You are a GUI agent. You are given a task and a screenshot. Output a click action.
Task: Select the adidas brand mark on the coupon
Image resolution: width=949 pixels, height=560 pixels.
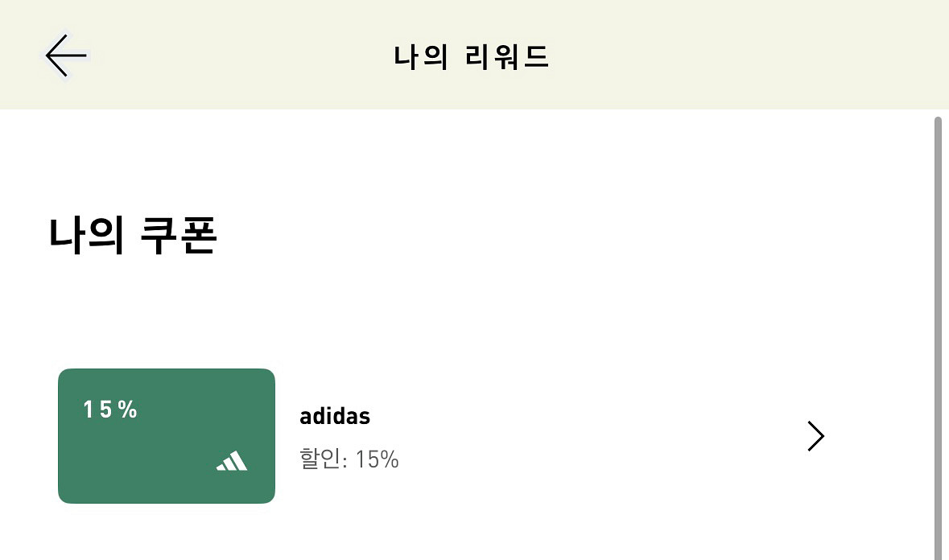coord(231,461)
